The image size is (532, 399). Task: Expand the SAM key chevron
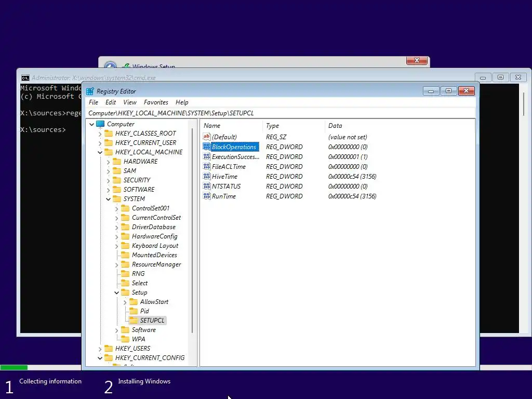(108, 171)
